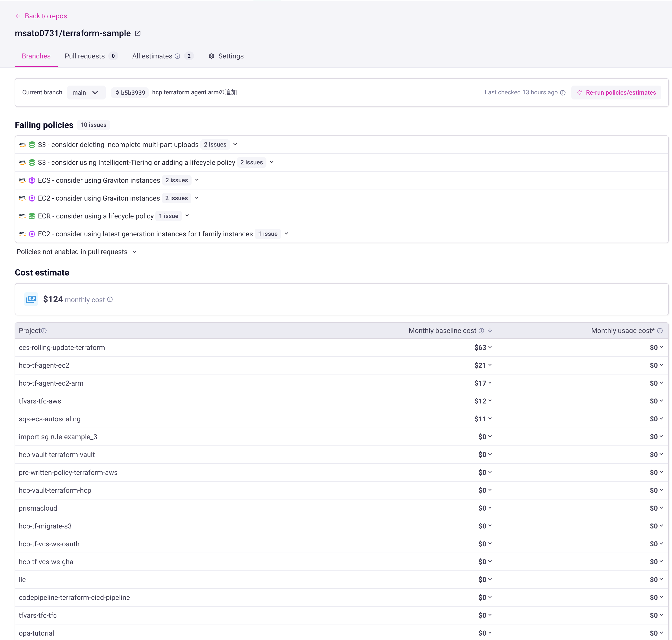
Task: Click the Settings gear icon
Action: (211, 56)
